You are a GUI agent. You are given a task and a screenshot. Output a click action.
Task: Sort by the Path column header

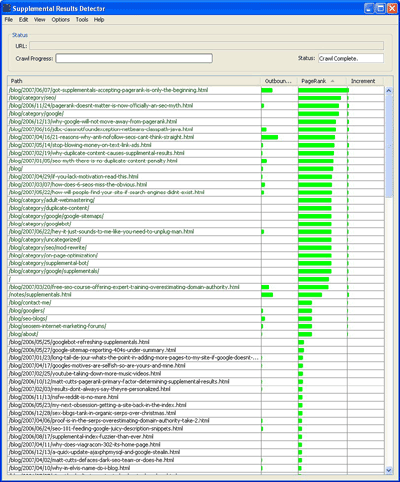click(x=134, y=81)
